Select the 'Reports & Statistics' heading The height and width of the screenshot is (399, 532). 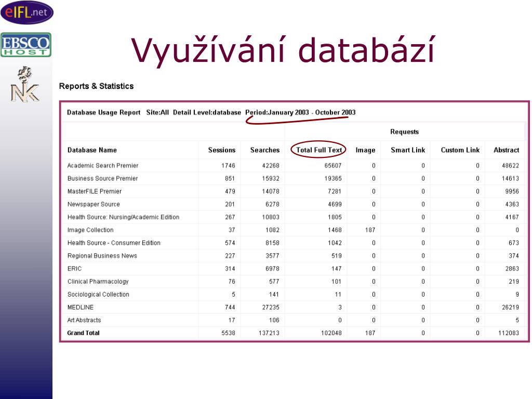[x=96, y=86]
